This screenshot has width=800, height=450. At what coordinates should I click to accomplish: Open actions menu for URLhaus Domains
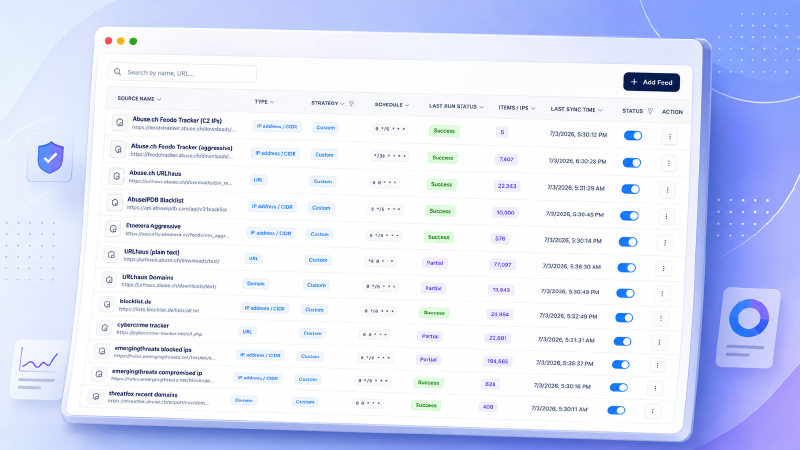662,293
